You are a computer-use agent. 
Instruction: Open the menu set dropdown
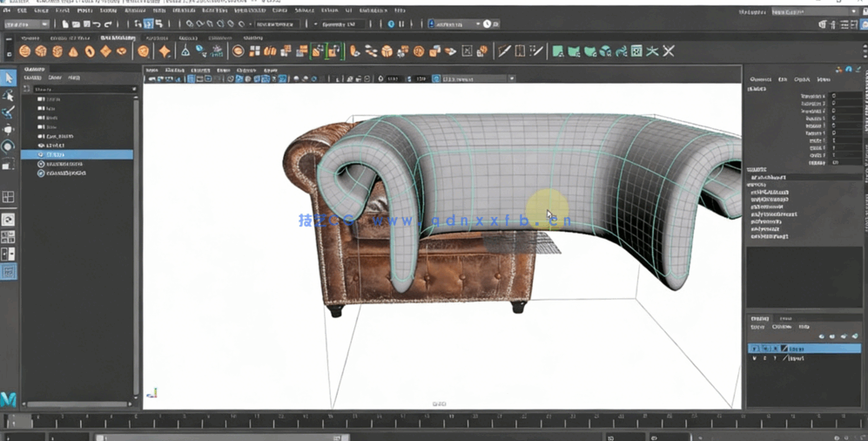point(27,24)
